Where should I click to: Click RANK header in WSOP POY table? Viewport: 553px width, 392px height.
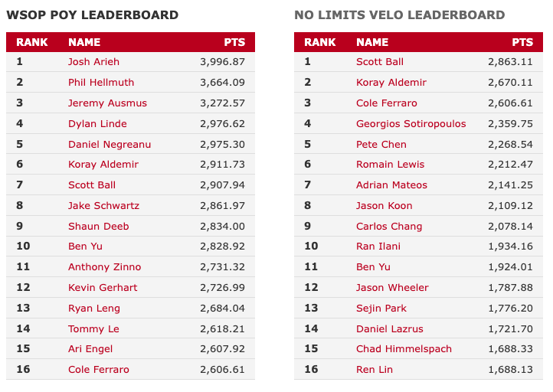pos(31,42)
